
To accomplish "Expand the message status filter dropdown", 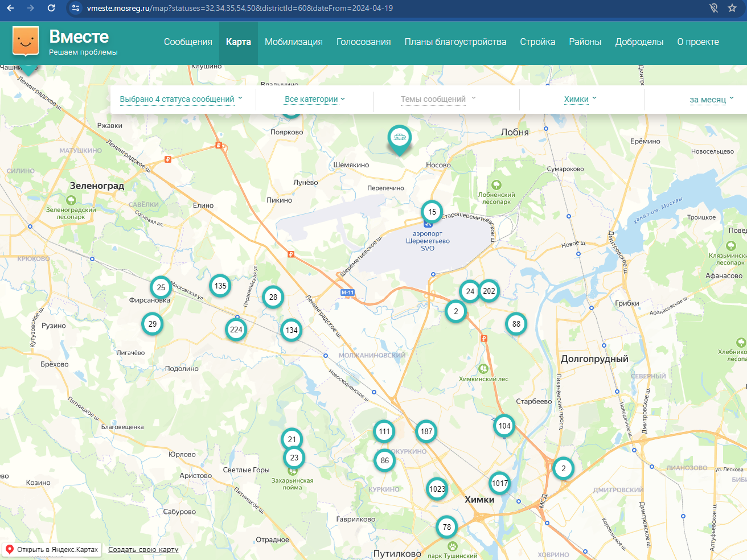I will [181, 99].
